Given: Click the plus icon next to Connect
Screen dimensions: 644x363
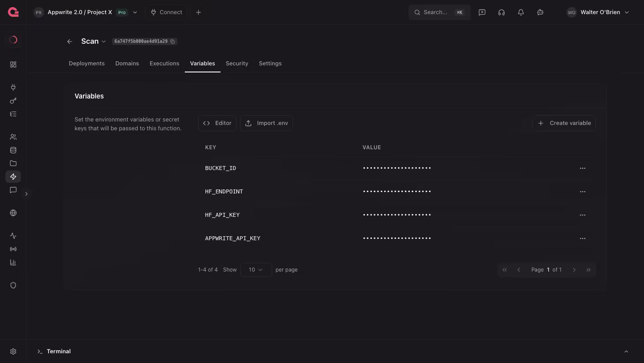Looking at the screenshot, I should tap(198, 12).
